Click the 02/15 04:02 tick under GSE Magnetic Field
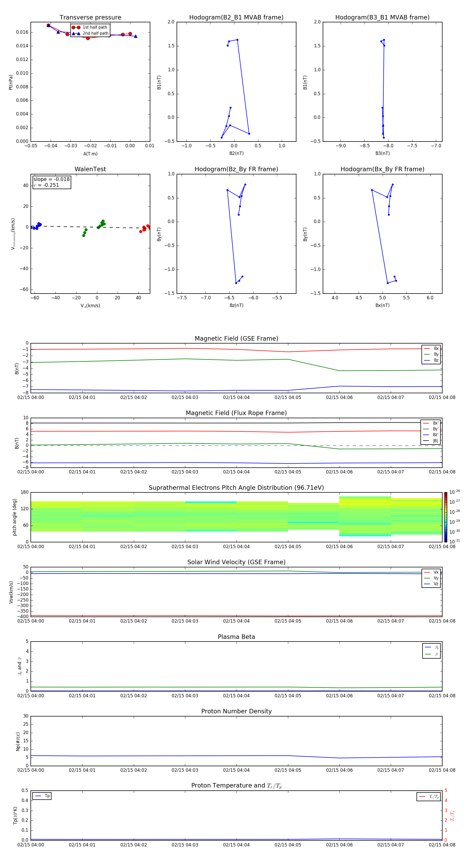 click(134, 398)
